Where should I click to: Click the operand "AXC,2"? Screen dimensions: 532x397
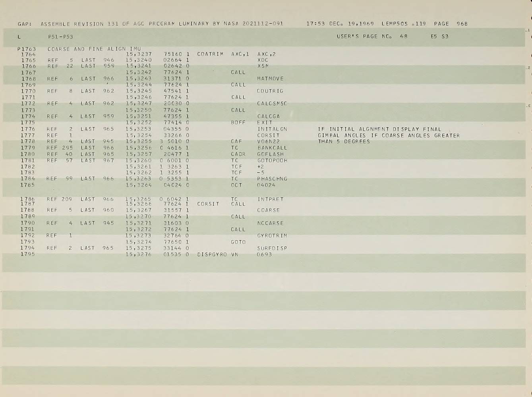click(267, 54)
